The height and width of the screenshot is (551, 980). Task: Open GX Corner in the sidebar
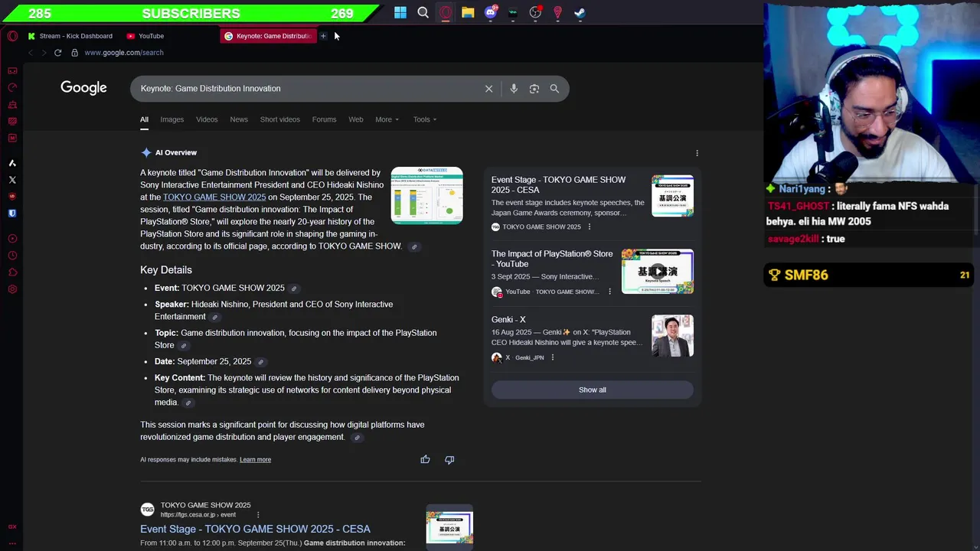click(12, 70)
